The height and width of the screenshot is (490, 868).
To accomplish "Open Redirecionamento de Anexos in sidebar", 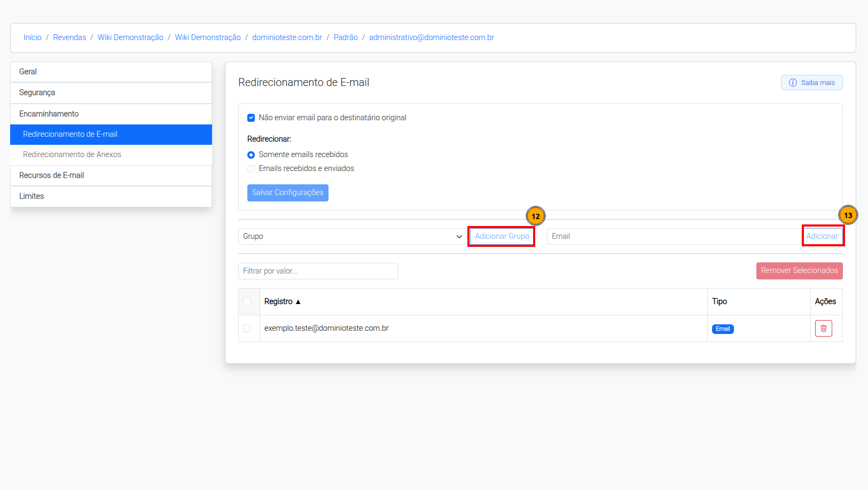I will point(111,154).
